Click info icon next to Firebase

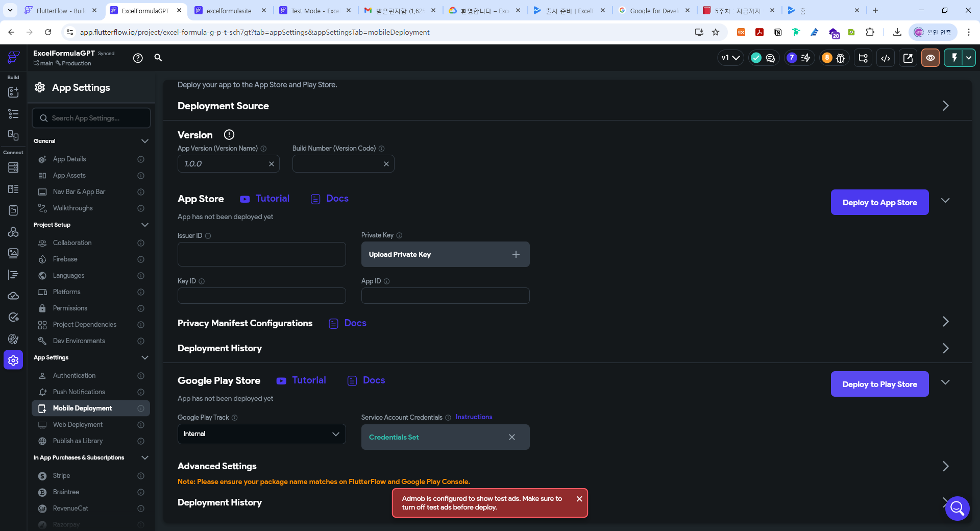(141, 259)
